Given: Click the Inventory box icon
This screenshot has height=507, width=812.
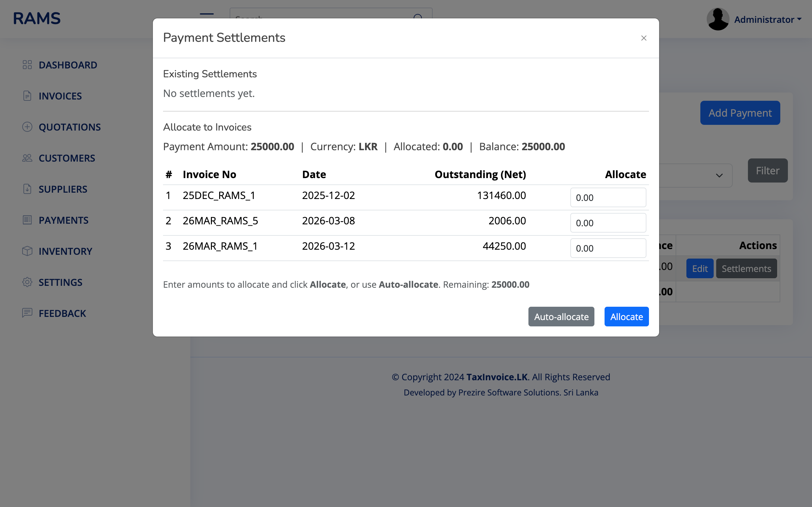Looking at the screenshot, I should (x=27, y=251).
